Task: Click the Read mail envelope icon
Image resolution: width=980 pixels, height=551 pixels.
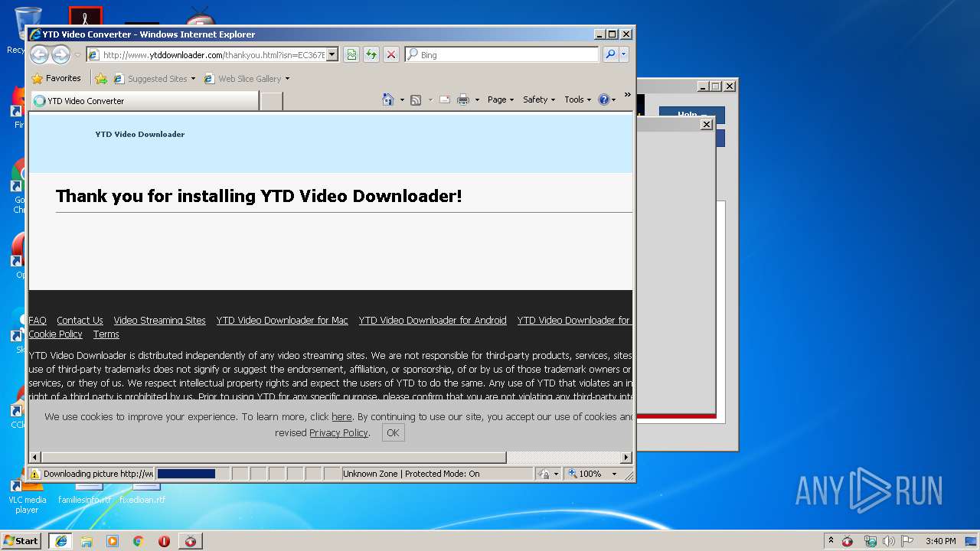Action: pos(444,99)
